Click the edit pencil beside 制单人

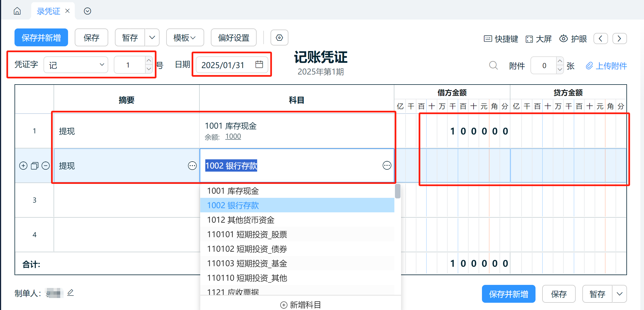tap(71, 292)
